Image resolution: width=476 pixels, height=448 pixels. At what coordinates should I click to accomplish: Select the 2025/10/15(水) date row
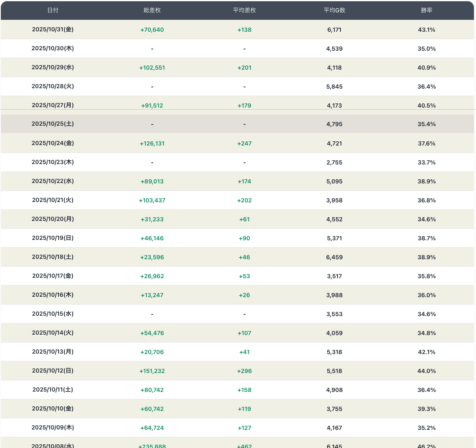click(53, 314)
